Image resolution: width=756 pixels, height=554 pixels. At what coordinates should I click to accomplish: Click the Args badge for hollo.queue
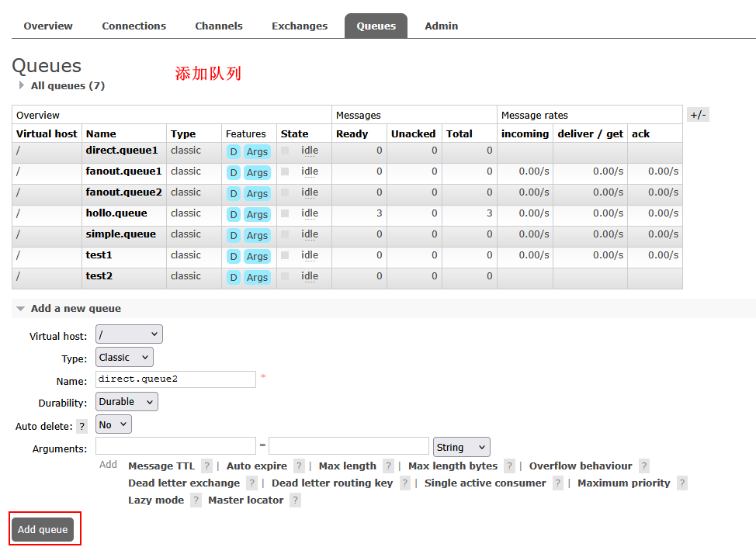[x=257, y=214]
